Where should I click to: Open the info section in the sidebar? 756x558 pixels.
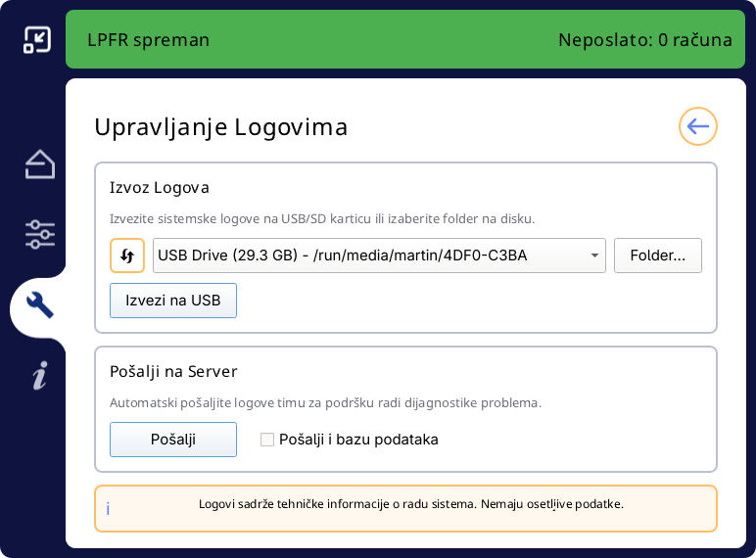click(39, 375)
